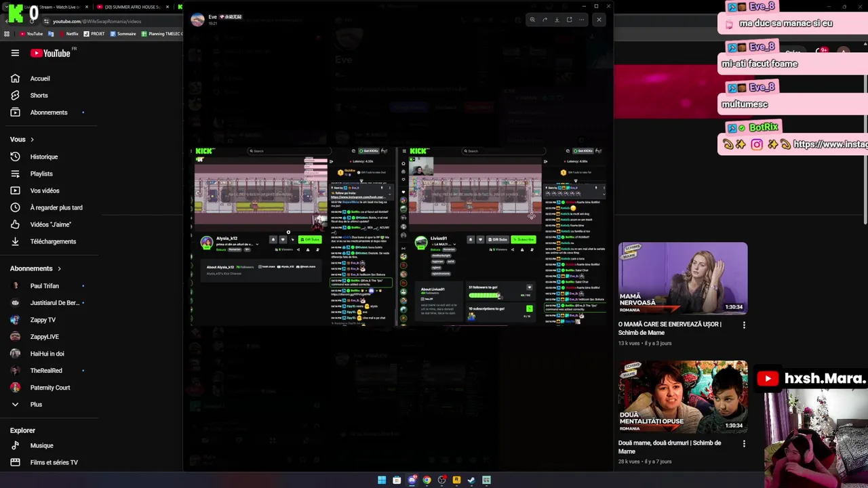This screenshot has width=868, height=488.
Task: Open Două Mentalități Opuse video thumbnail
Action: (683, 396)
